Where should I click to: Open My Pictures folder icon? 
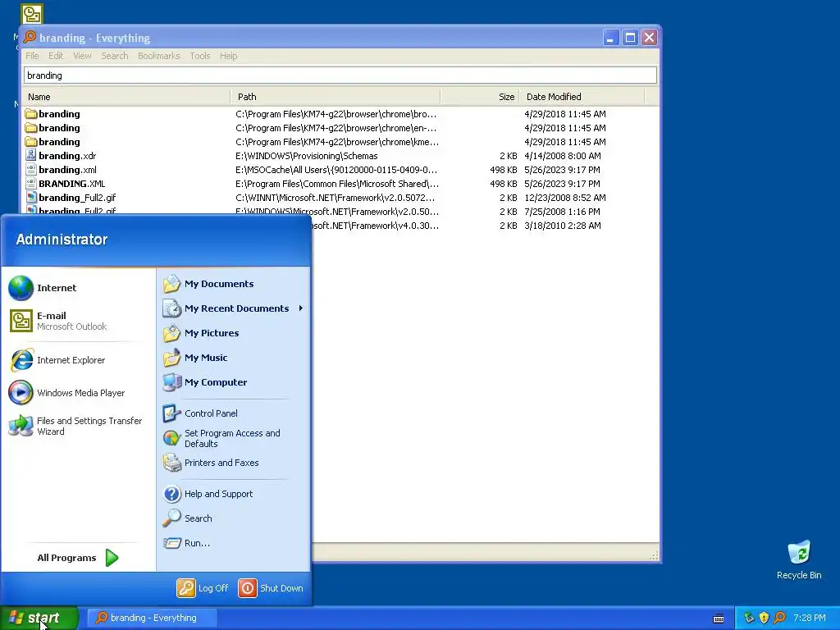click(x=172, y=333)
